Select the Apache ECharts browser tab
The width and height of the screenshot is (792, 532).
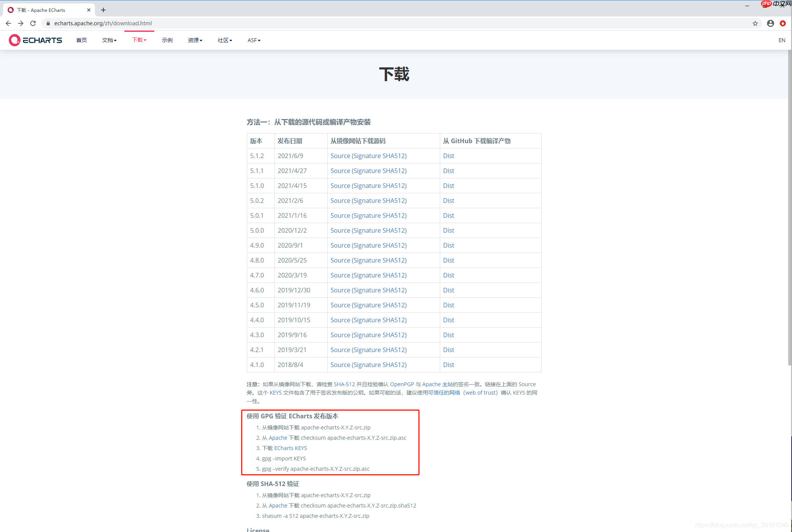(49, 10)
